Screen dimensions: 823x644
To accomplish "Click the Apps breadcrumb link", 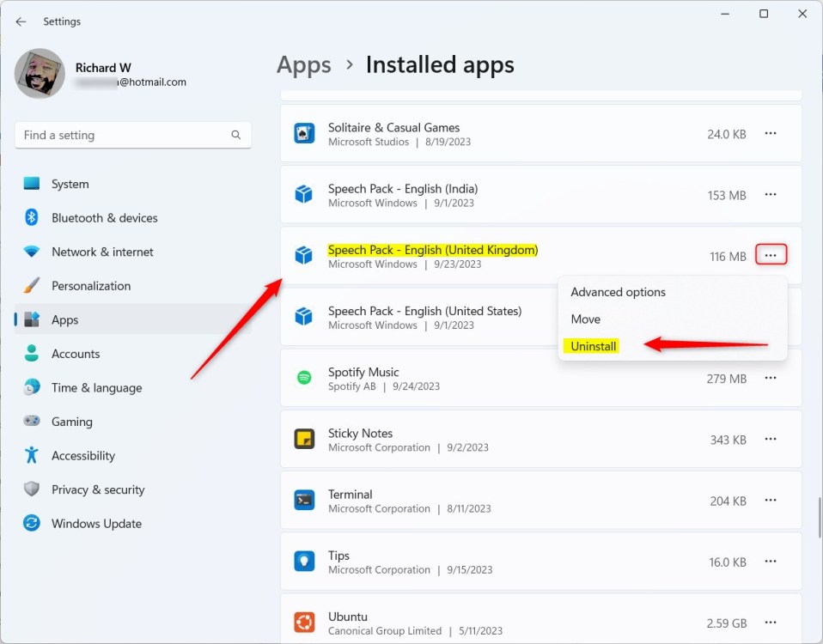I will click(304, 65).
